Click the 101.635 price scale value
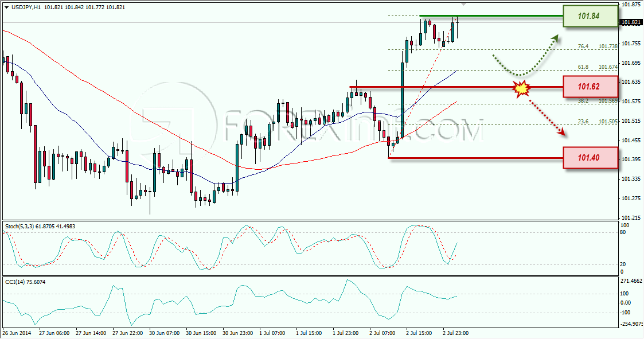The image size is (644, 339). pyautogui.click(x=630, y=82)
